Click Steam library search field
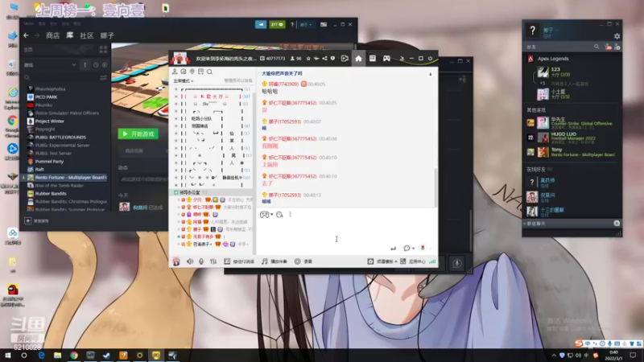Screen dimensions: 644x362 (61, 77)
